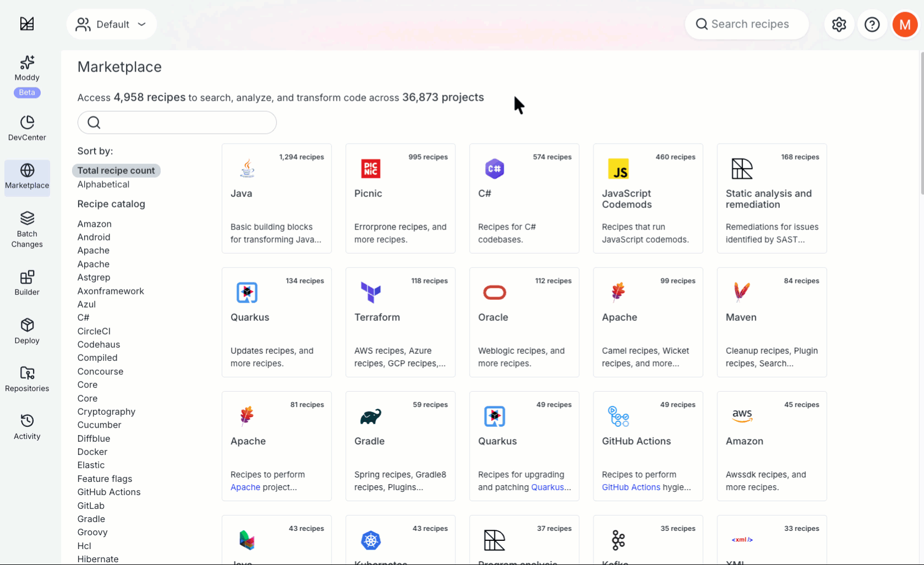Image resolution: width=924 pixels, height=565 pixels.
Task: Click the help question mark icon
Action: (x=872, y=24)
